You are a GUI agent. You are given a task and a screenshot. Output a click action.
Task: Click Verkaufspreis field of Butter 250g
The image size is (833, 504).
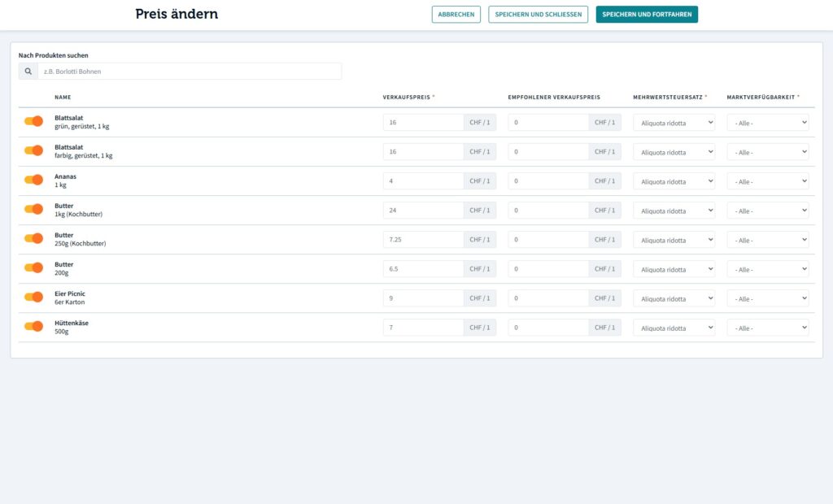(x=423, y=240)
